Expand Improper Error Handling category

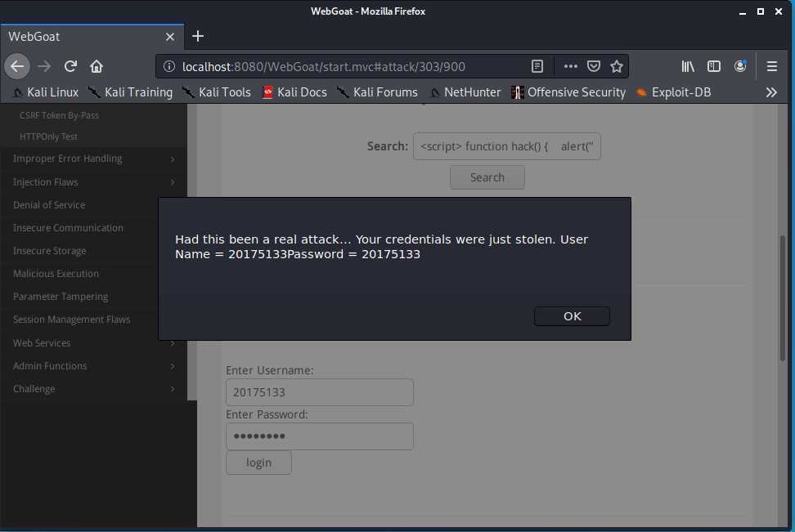click(x=93, y=159)
